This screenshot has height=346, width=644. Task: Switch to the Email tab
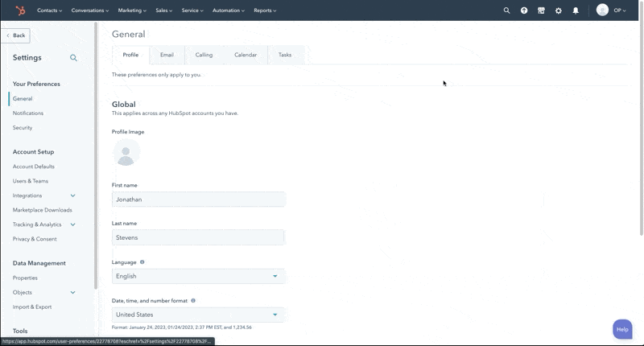[x=167, y=55]
